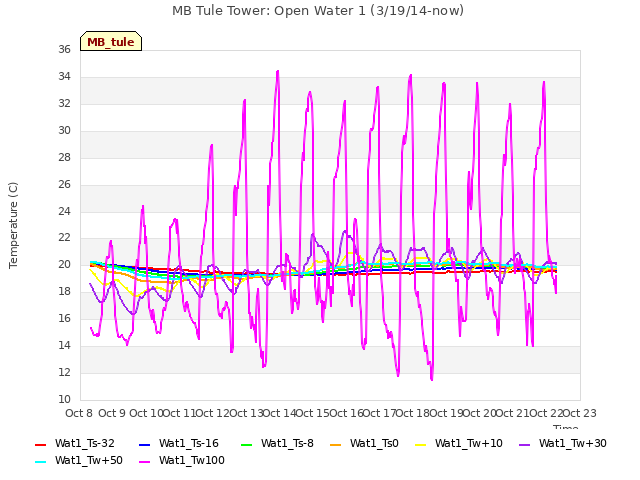The height and width of the screenshot is (480, 640).
Task: Click the blue Wat1_Ts-16 legend swatch
Action: point(144,444)
